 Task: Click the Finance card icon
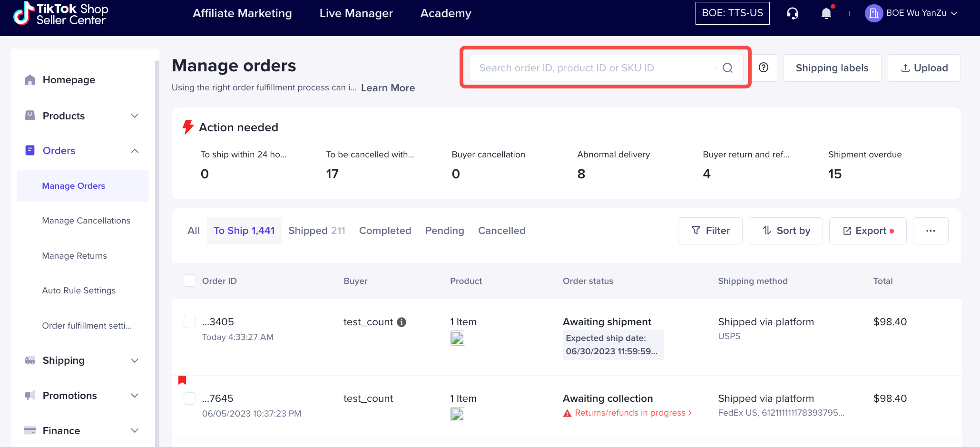30,430
